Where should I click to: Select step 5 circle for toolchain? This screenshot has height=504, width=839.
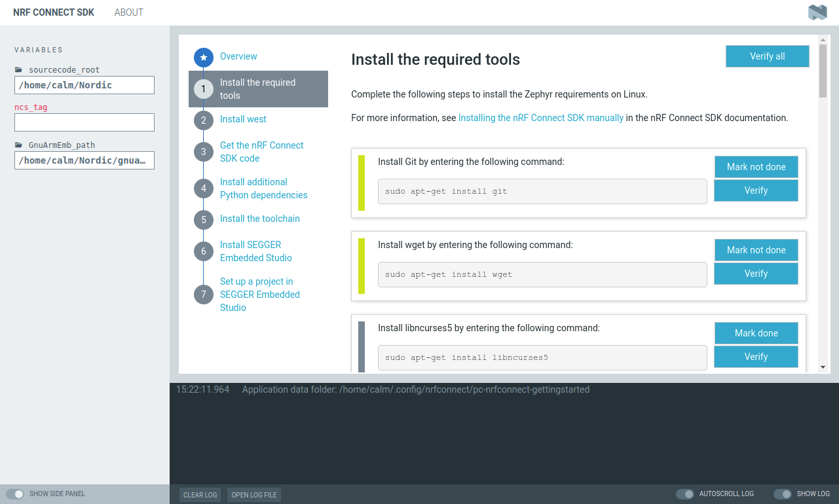pyautogui.click(x=204, y=220)
